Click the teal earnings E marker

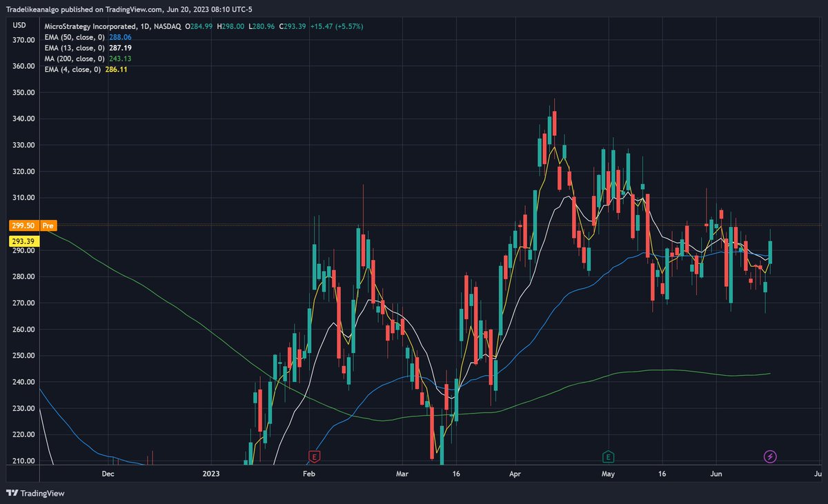point(608,456)
